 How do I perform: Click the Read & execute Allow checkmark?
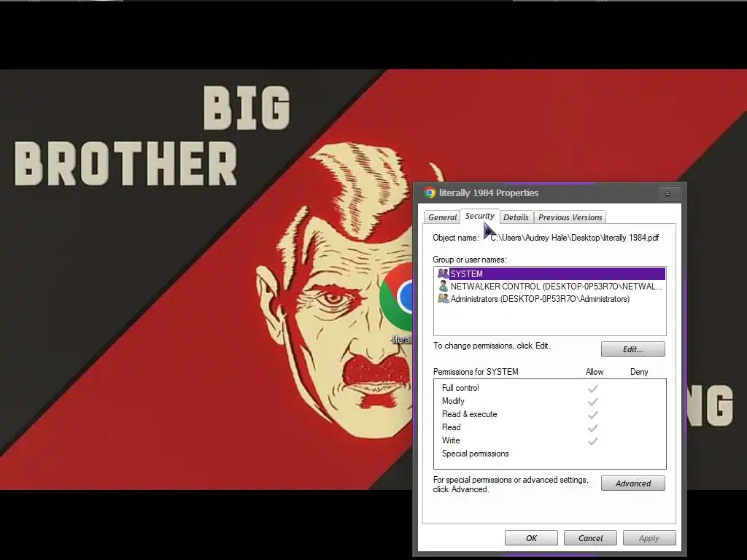[592, 415]
